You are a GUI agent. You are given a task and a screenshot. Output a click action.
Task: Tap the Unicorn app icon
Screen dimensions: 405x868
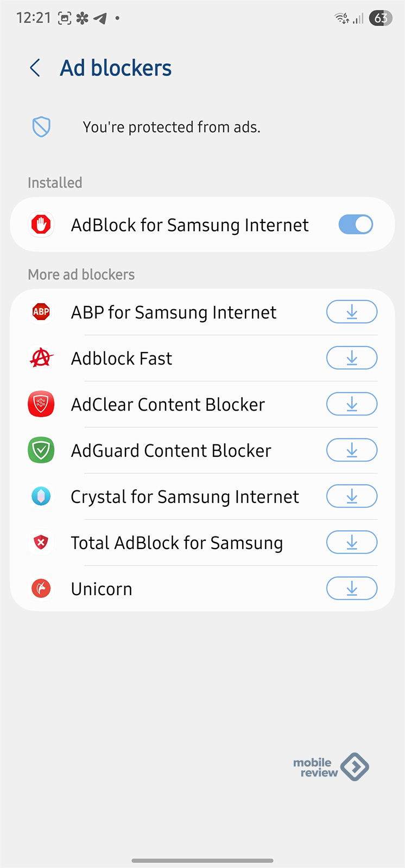tap(41, 589)
